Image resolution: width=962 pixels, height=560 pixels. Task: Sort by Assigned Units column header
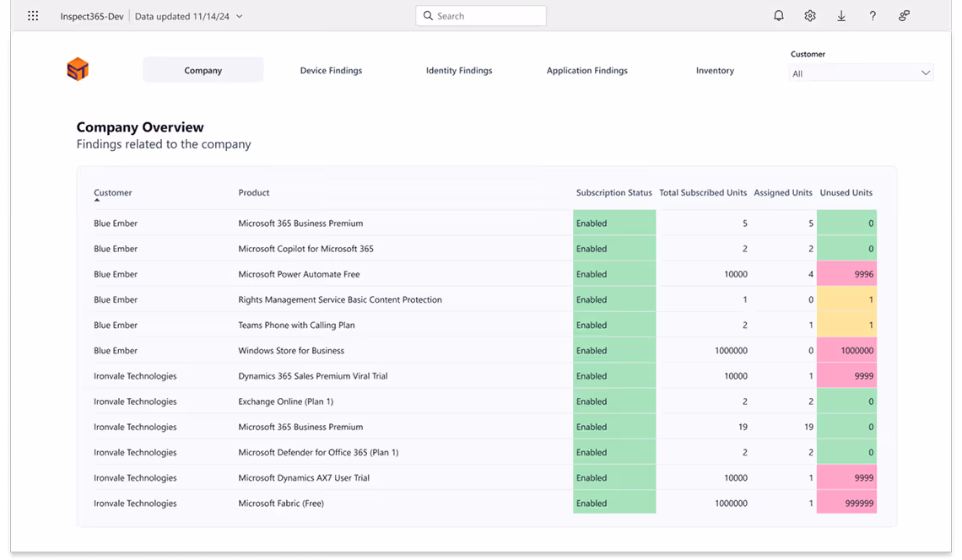pyautogui.click(x=783, y=192)
